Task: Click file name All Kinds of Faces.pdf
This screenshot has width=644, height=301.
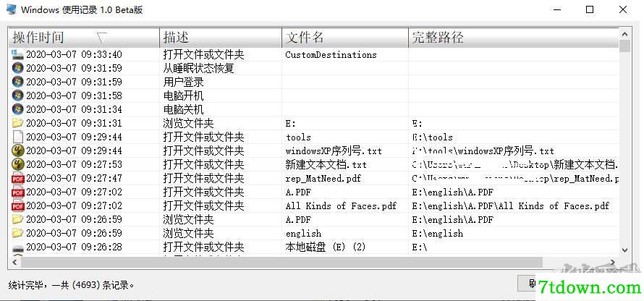Action: 341,205
